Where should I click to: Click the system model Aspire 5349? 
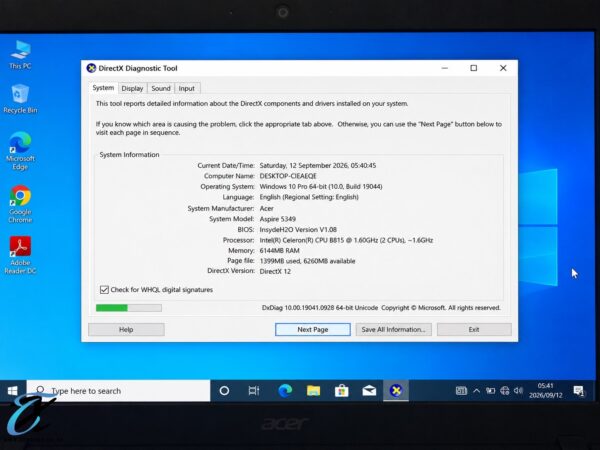click(277, 219)
